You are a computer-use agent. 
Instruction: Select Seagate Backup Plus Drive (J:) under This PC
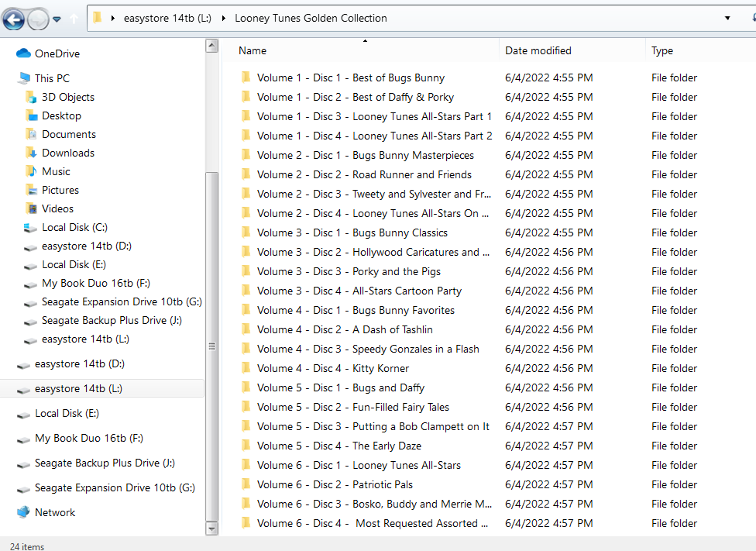(x=112, y=320)
